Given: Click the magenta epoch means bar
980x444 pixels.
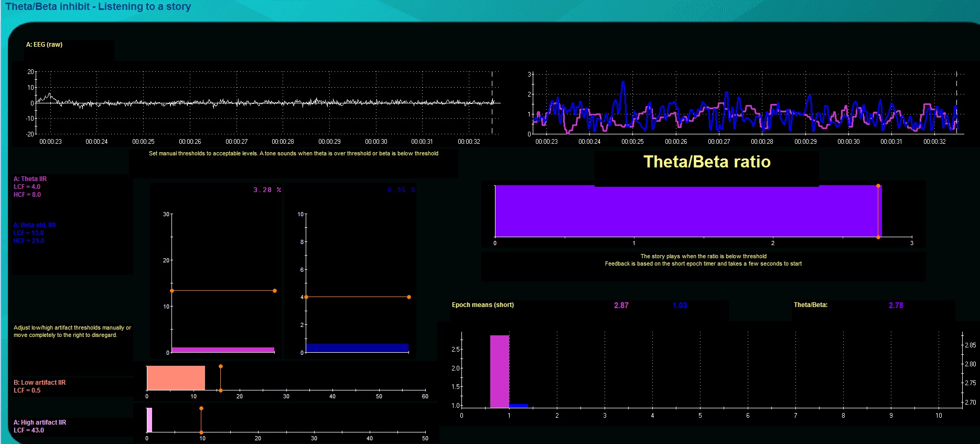Looking at the screenshot, I should (x=499, y=371).
